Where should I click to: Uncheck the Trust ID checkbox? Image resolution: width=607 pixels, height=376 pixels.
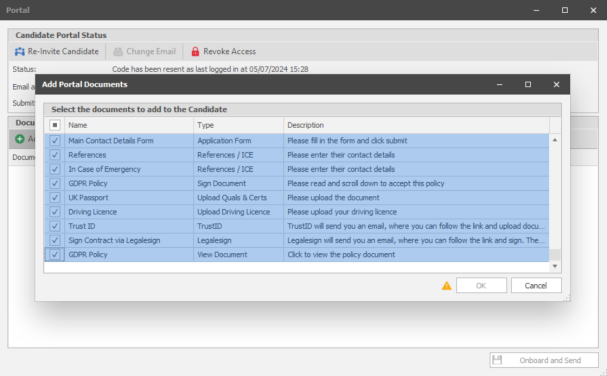pos(55,226)
